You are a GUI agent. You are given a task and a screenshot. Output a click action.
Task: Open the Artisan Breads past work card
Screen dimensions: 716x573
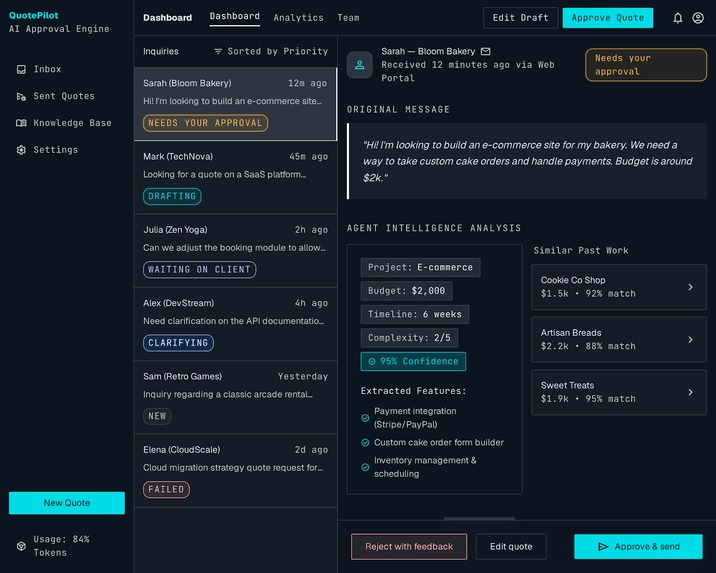coord(619,339)
